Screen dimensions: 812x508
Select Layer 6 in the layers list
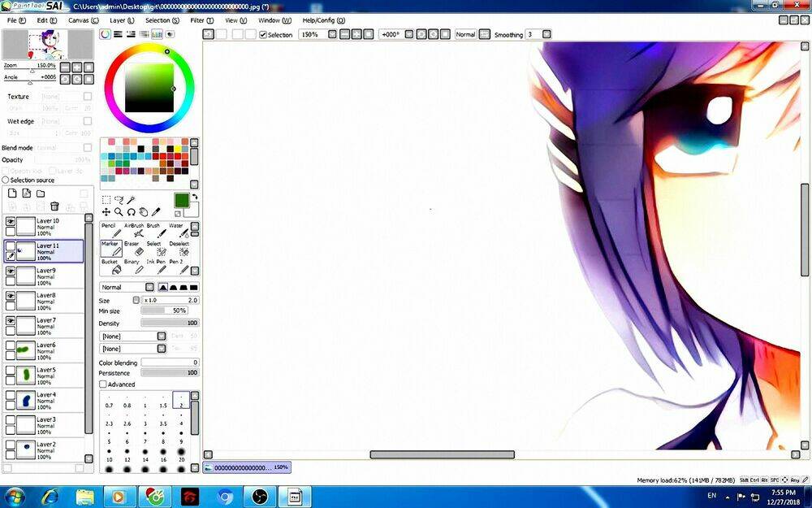click(49, 351)
